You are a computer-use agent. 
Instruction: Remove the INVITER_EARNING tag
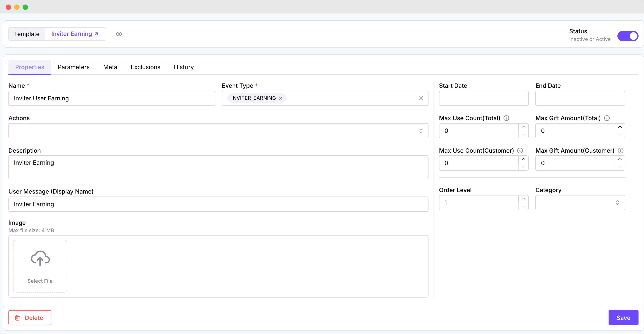(280, 98)
